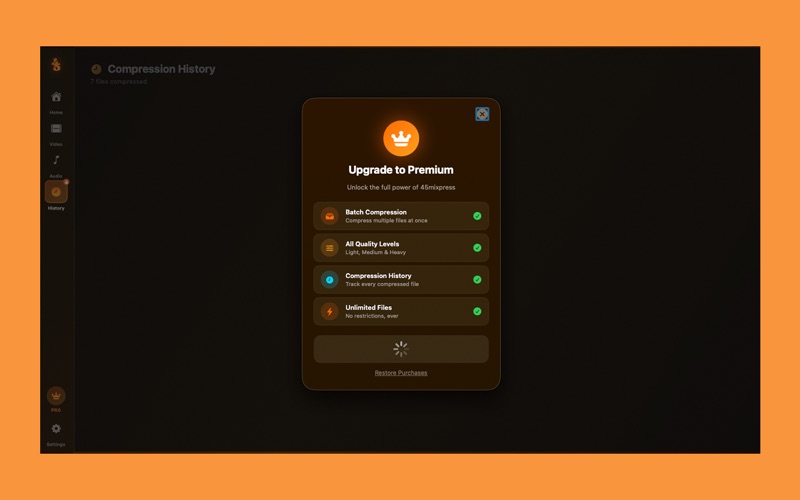
Task: Click the "Compress multiple files at once" text
Action: [x=386, y=220]
